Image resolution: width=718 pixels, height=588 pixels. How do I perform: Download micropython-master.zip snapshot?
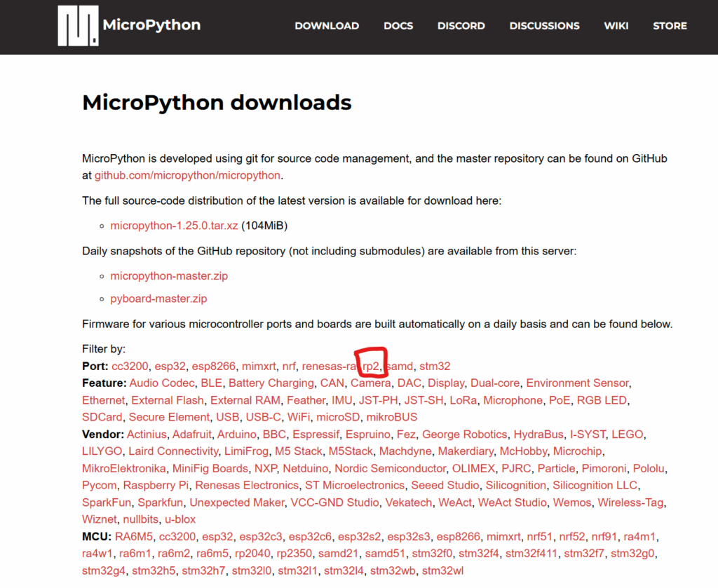pyautogui.click(x=169, y=276)
